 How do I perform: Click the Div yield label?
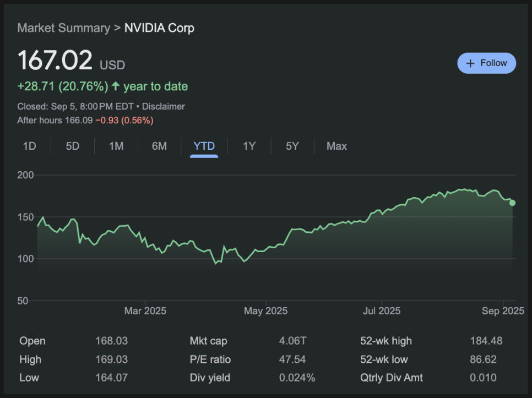[210, 378]
